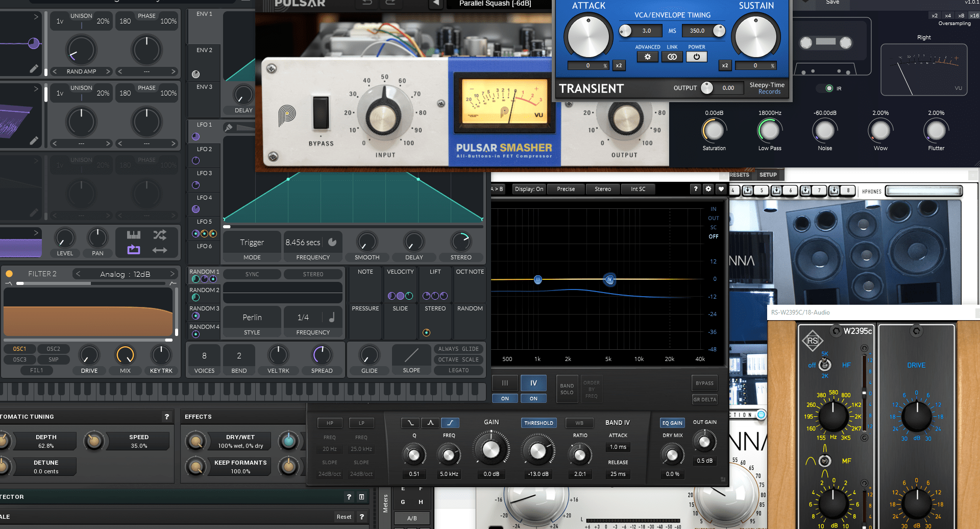Click the bidirectional arrow icon in the synth
The image size is (980, 529).
[x=160, y=250]
